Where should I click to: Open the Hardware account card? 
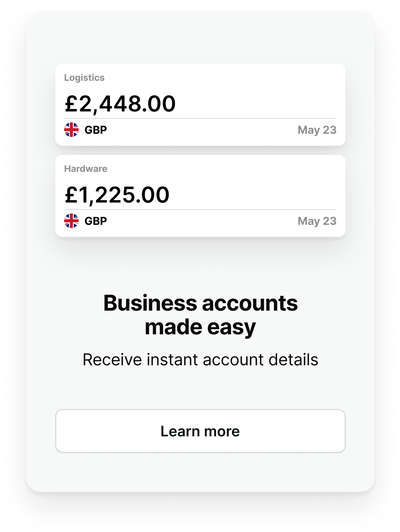[200, 196]
